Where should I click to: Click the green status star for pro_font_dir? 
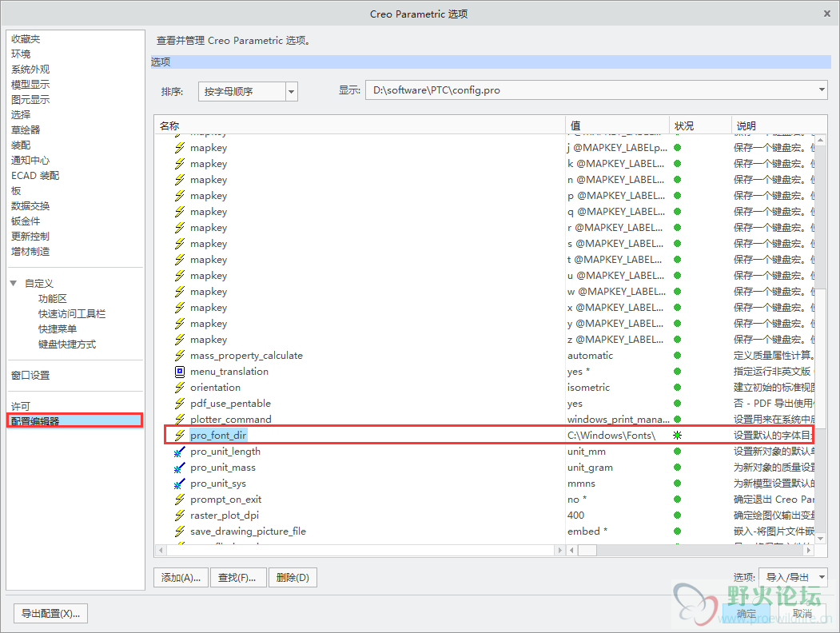677,436
